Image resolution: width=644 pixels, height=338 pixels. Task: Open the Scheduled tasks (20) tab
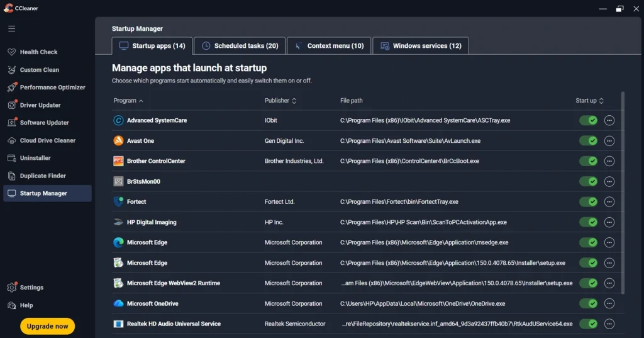240,46
